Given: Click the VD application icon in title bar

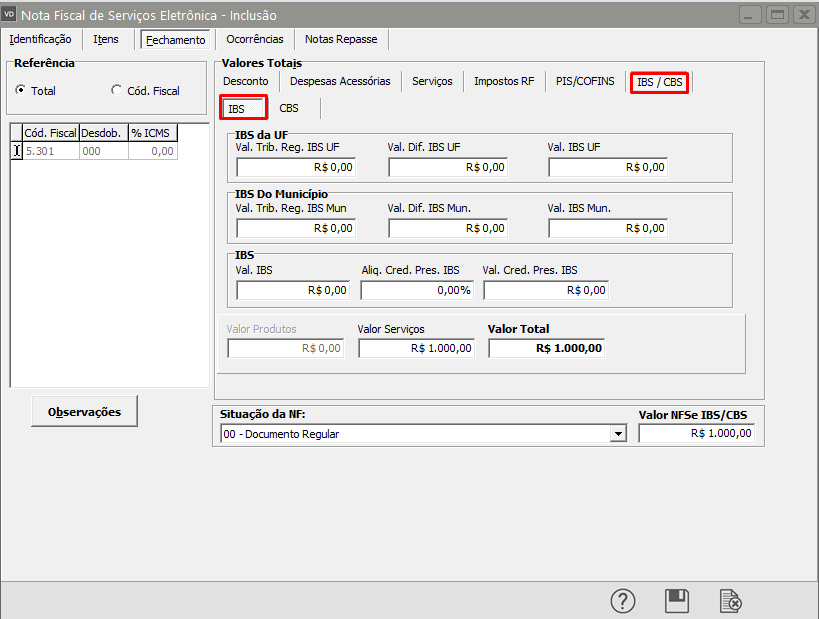Looking at the screenshot, I should (11, 15).
